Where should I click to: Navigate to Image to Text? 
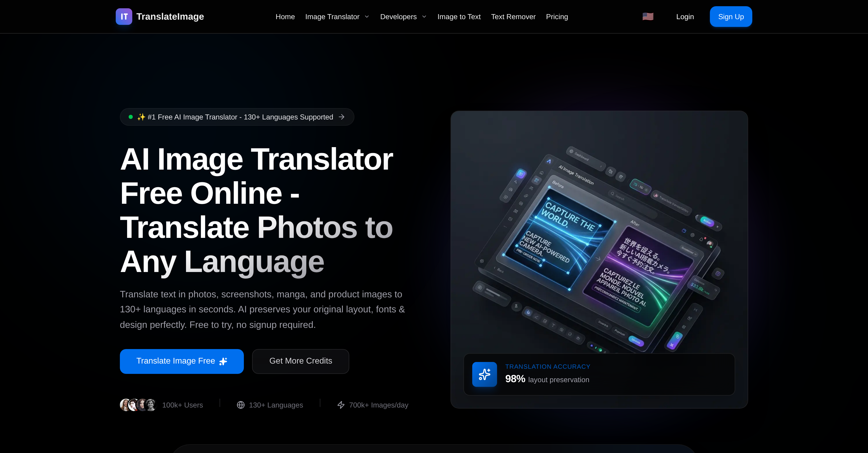point(459,17)
